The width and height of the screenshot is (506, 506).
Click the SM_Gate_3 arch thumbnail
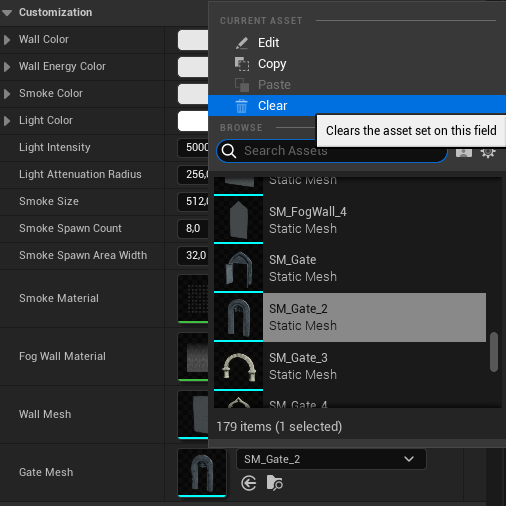click(238, 366)
